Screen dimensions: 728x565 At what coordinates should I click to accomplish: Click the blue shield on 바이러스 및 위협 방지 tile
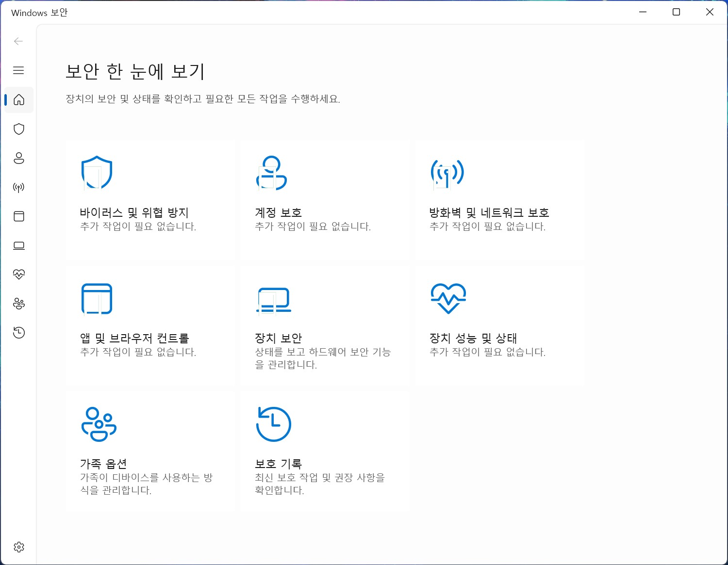click(97, 172)
